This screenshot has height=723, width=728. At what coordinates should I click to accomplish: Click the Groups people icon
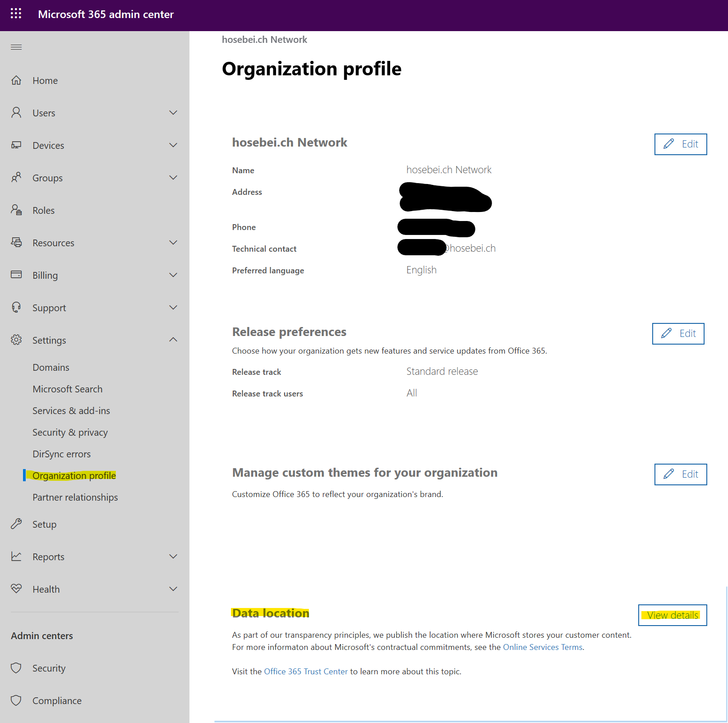point(16,177)
